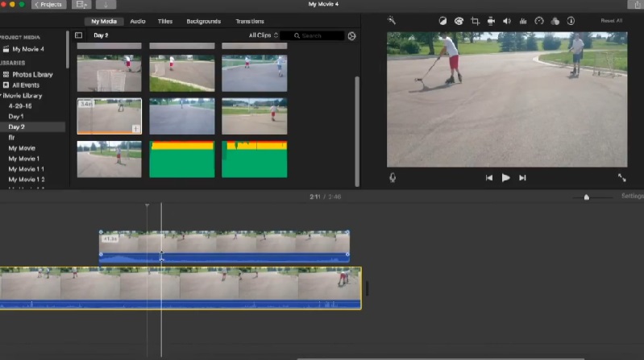Click the media browser layout button
The image size is (644, 360).
(x=81, y=5)
